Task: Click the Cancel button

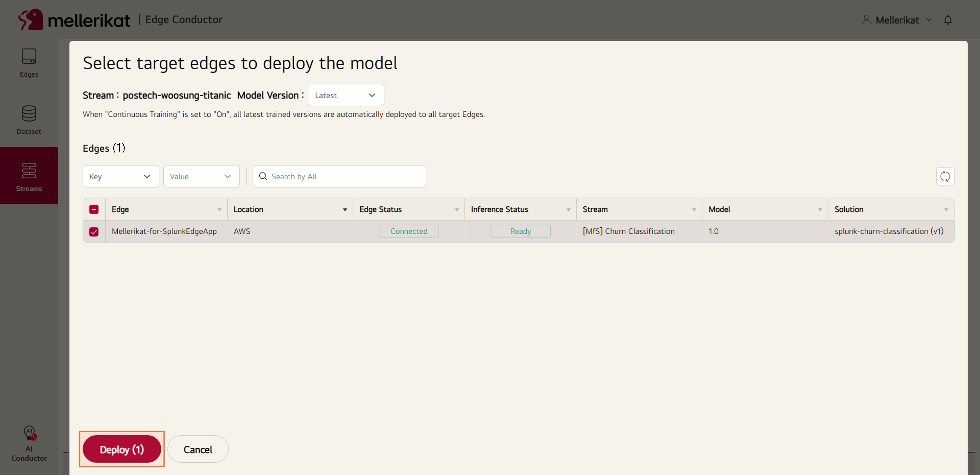Action: coord(198,449)
